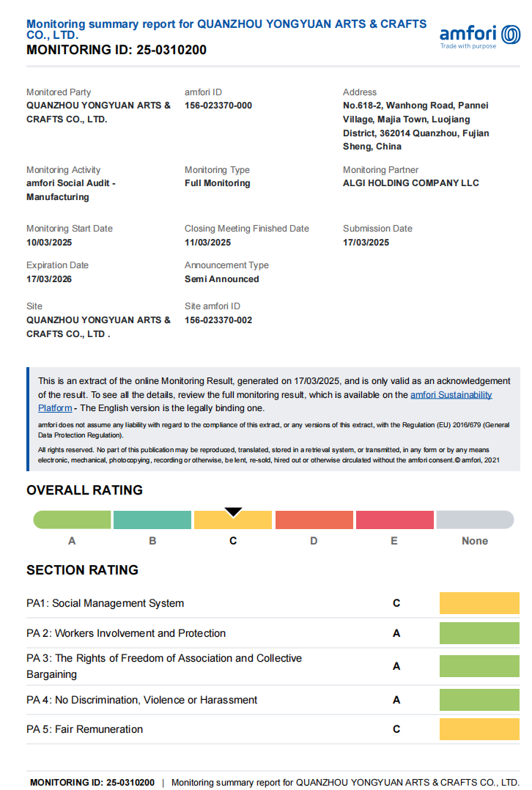Click 'Semi Announced' announcement type
The image size is (532, 790).
[x=221, y=279]
